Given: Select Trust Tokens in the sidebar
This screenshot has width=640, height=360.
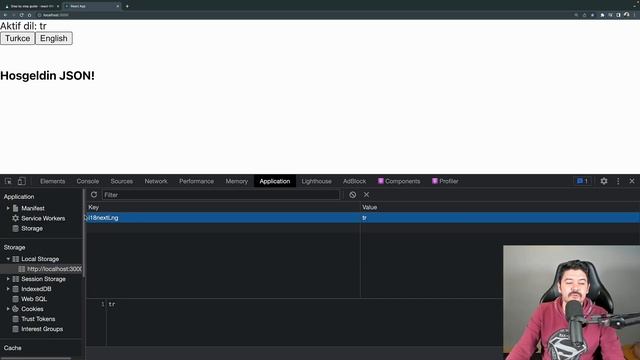Looking at the screenshot, I should (x=38, y=319).
